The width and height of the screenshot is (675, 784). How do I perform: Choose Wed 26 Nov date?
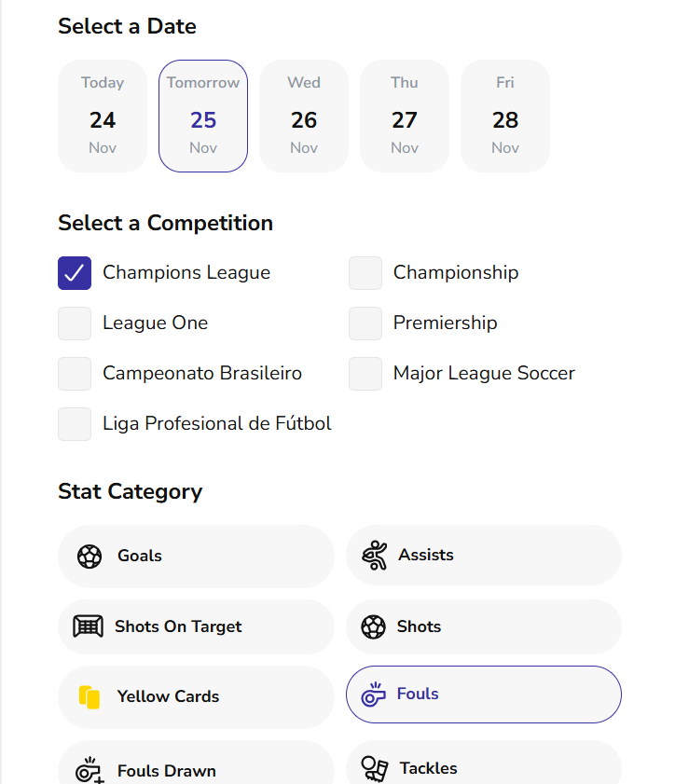tap(304, 117)
